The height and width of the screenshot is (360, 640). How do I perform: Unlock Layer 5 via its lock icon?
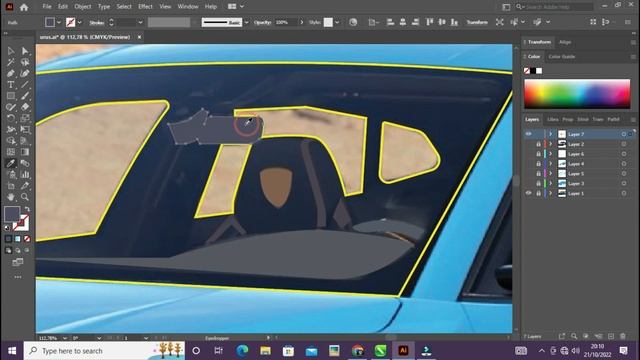pos(538,173)
